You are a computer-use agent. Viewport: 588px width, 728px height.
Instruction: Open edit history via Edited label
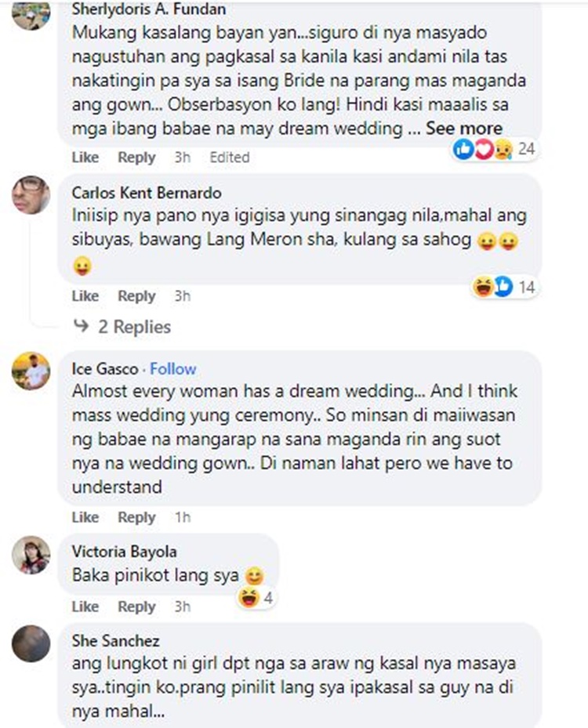230,158
